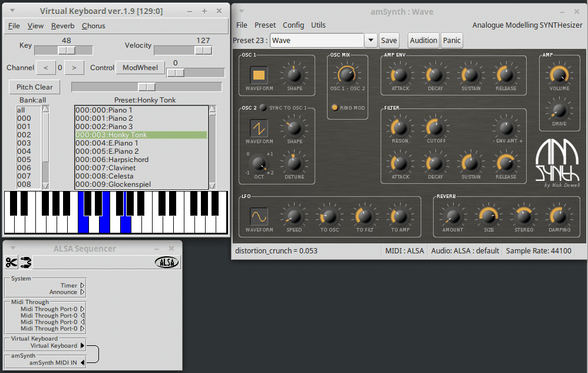Select bank 003 in bank list
Screen dimensions: 588x373
[29, 143]
